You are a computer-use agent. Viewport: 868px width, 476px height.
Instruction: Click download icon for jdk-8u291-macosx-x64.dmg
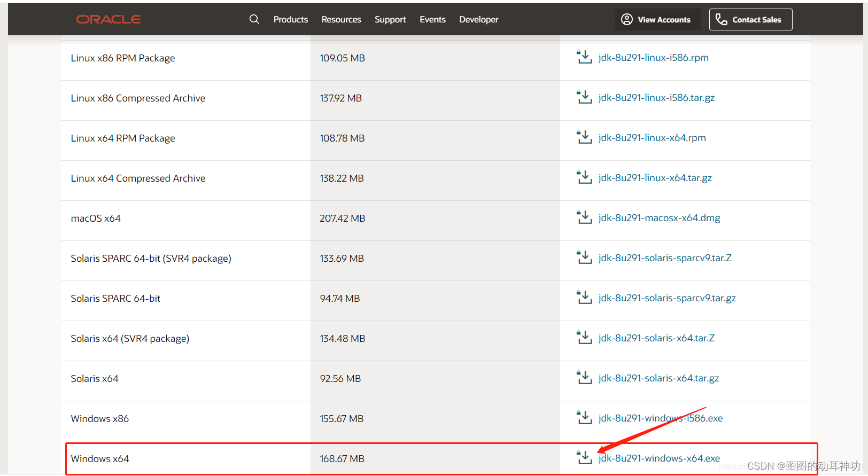point(584,217)
